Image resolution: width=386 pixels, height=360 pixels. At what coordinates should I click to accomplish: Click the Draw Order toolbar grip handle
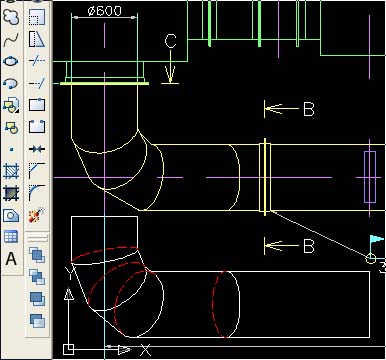[37, 238]
